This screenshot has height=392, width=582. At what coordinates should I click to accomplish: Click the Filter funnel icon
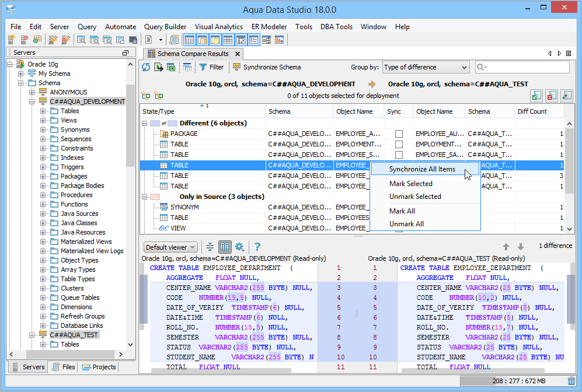(203, 67)
